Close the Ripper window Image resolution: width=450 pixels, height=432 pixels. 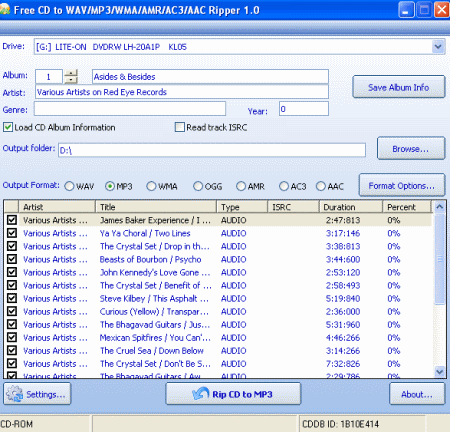442,10
